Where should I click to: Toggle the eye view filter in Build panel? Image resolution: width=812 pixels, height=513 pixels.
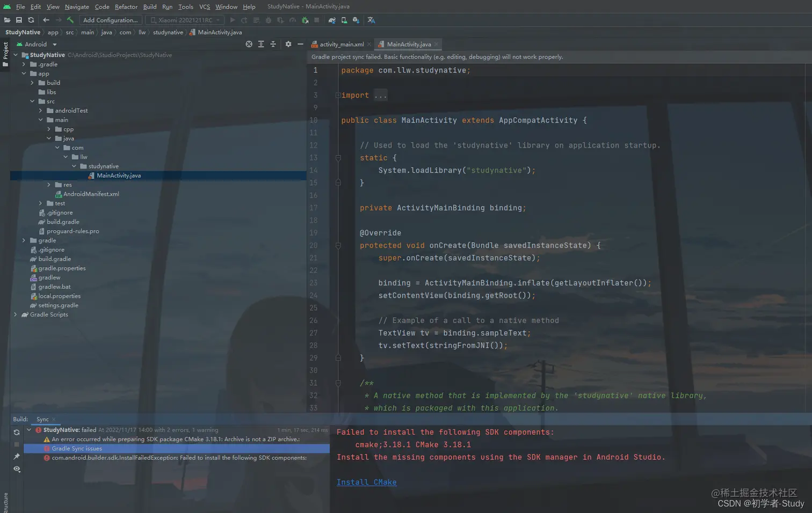coord(17,469)
